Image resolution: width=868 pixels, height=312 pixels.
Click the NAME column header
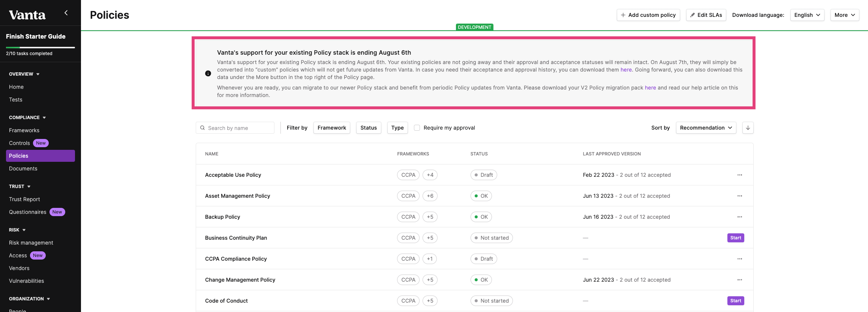(212, 154)
